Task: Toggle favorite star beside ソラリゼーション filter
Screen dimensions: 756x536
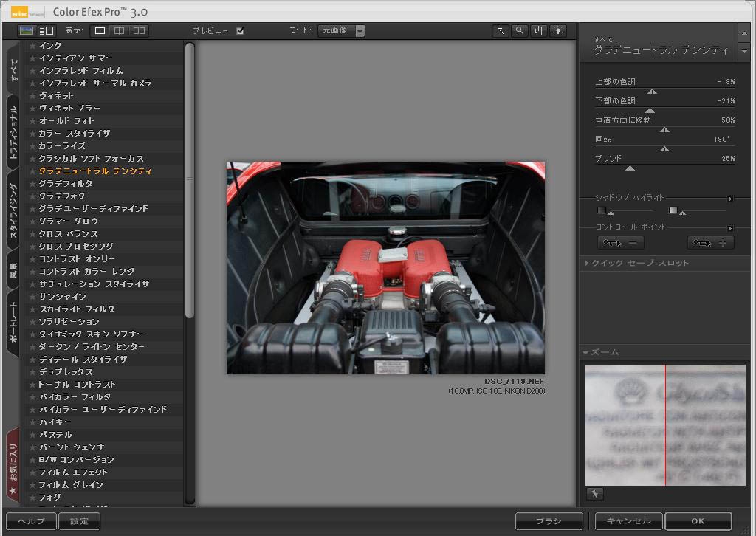Action: [x=32, y=322]
